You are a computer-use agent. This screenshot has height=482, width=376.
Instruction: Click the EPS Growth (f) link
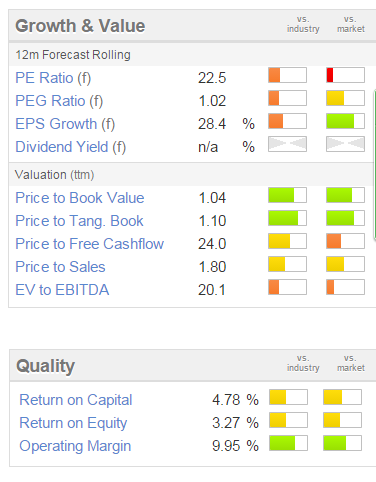[65, 124]
